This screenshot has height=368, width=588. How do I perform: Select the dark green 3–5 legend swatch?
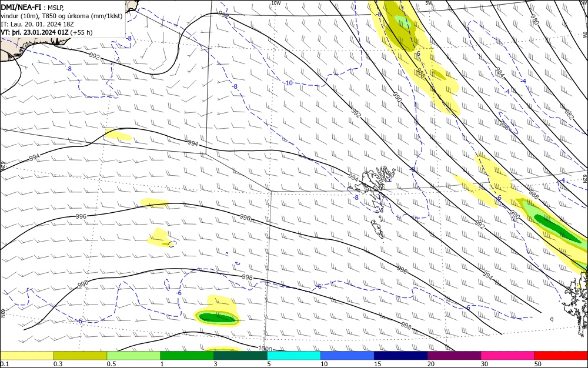coord(240,355)
